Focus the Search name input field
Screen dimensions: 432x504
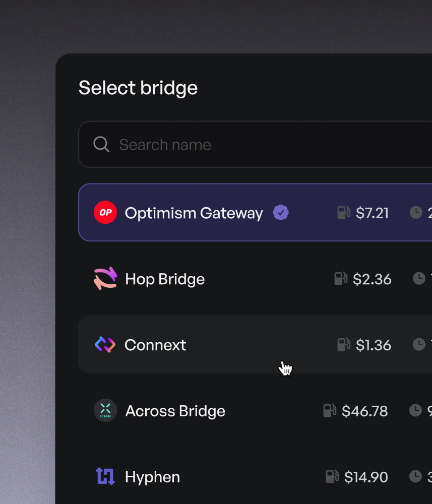coord(252,145)
